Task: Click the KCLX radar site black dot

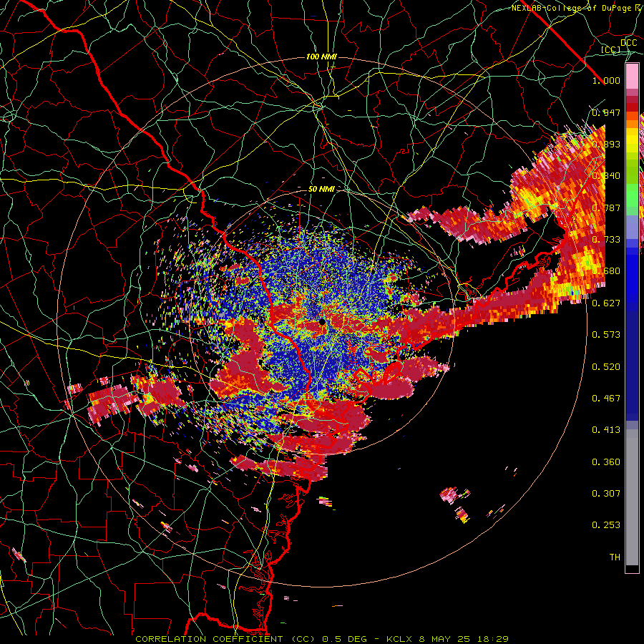Action: 322,321
